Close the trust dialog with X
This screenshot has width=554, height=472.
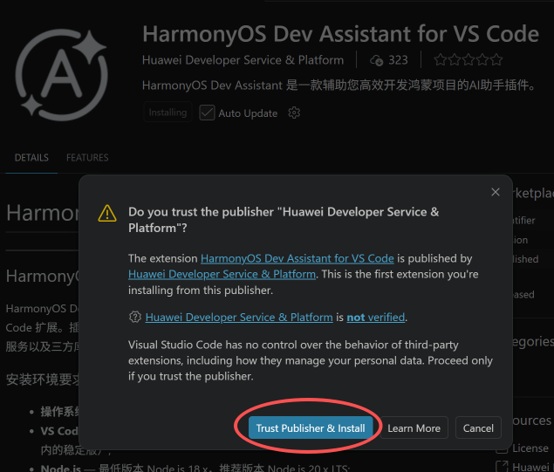[495, 192]
